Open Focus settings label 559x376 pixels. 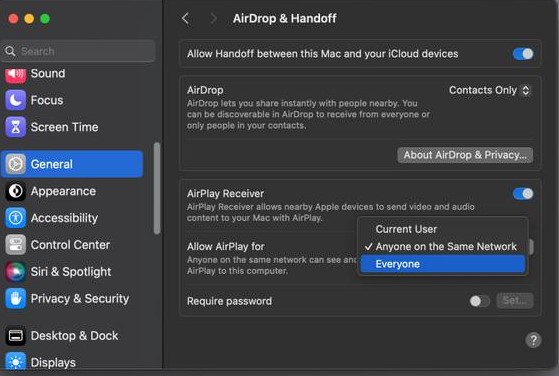point(47,100)
